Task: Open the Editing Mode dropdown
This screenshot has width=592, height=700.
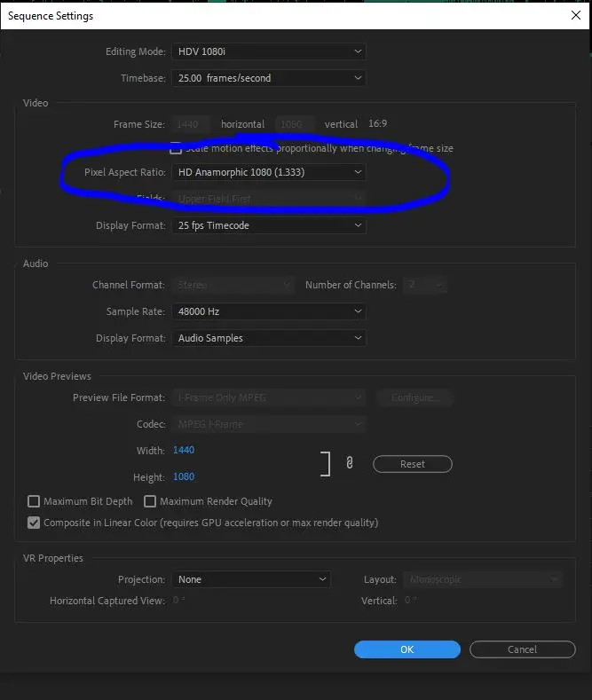Action: tap(269, 51)
